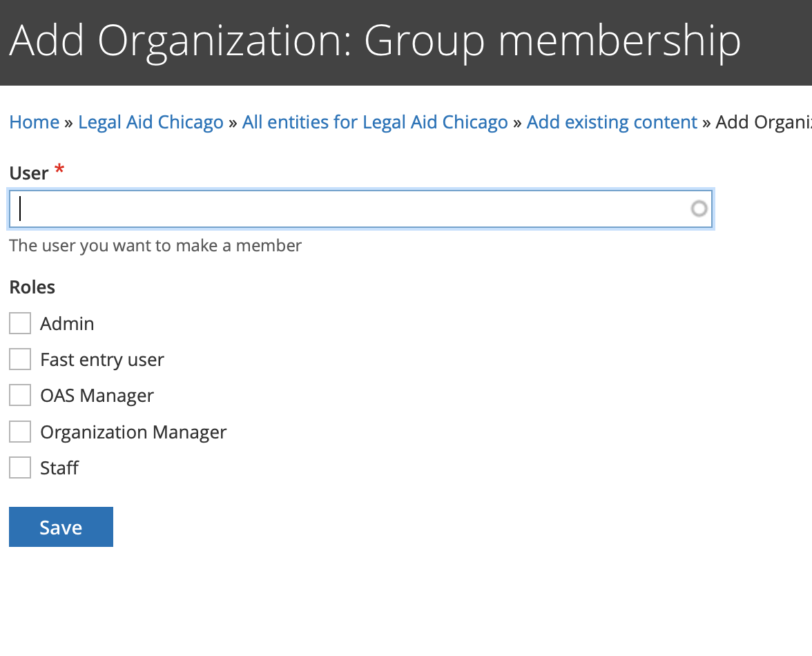The image size is (812, 656).
Task: Click the autocomplete throbber icon in User field
Action: point(699,209)
